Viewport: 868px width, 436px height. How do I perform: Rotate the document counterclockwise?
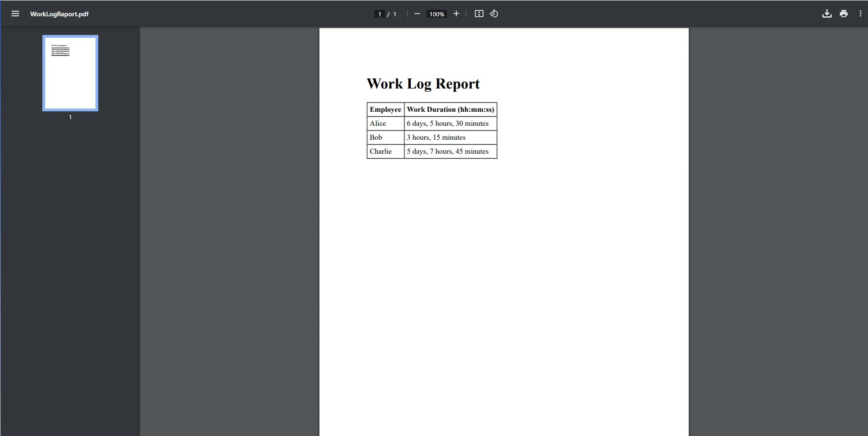(x=494, y=14)
